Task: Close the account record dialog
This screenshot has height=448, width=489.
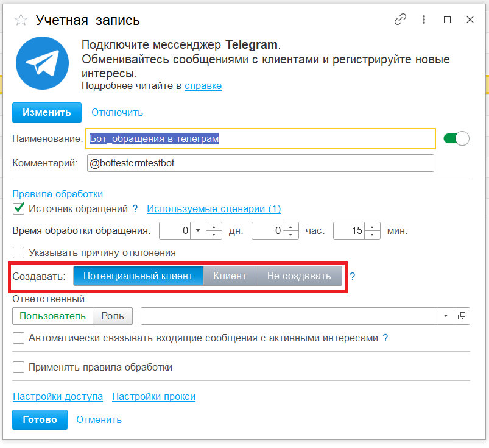Action: coord(470,20)
